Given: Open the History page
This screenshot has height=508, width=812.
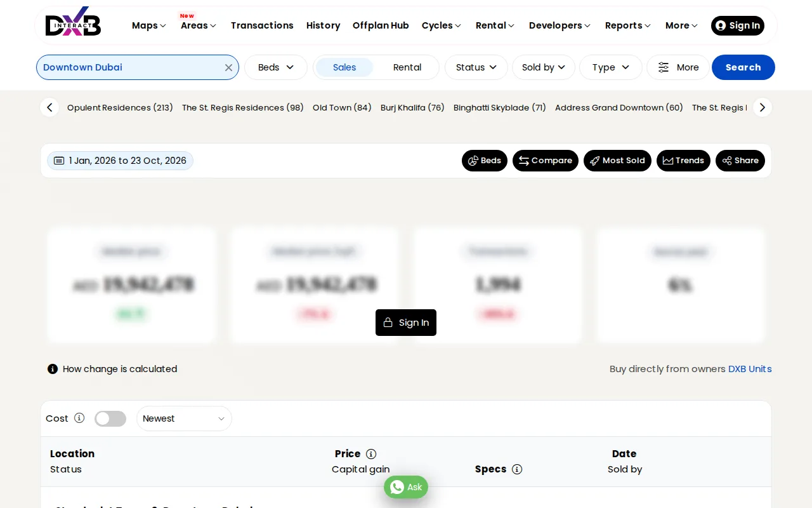Looking at the screenshot, I should (323, 25).
